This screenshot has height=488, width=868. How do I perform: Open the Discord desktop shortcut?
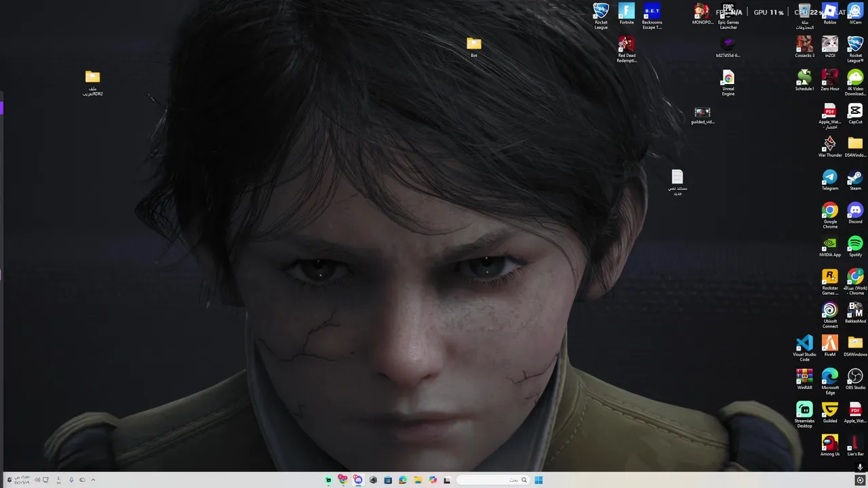[855, 213]
